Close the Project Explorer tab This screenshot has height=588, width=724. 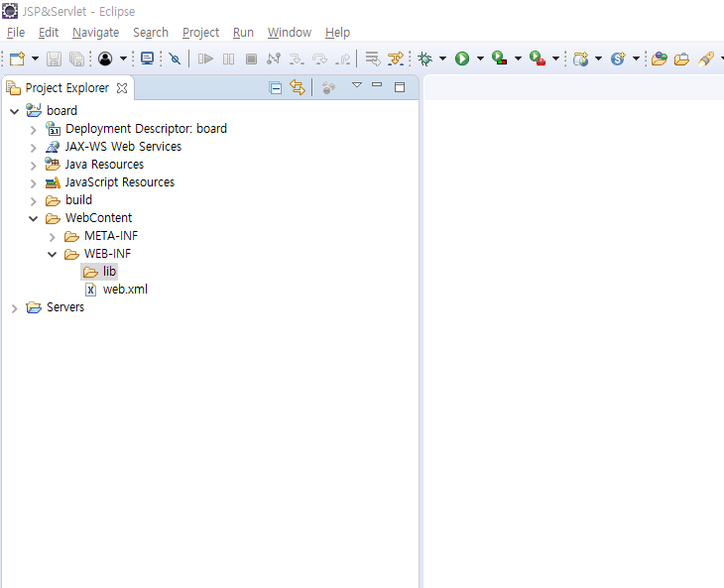[x=122, y=88]
